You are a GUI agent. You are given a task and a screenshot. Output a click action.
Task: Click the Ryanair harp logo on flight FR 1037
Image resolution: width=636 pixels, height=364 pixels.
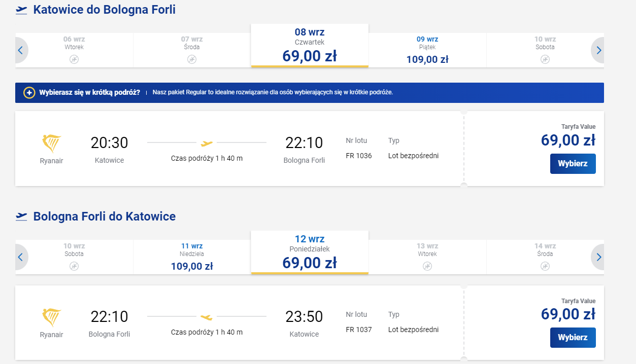[51, 317]
